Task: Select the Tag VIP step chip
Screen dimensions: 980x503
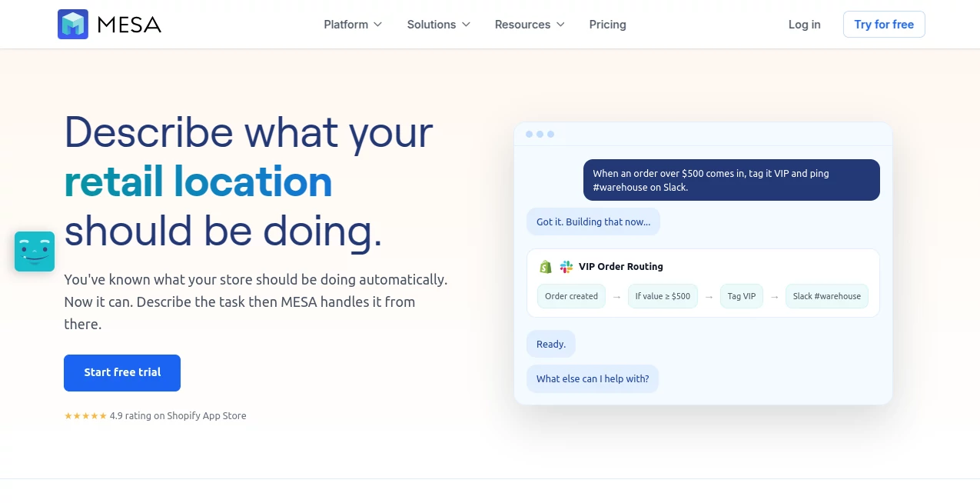Action: [742, 296]
